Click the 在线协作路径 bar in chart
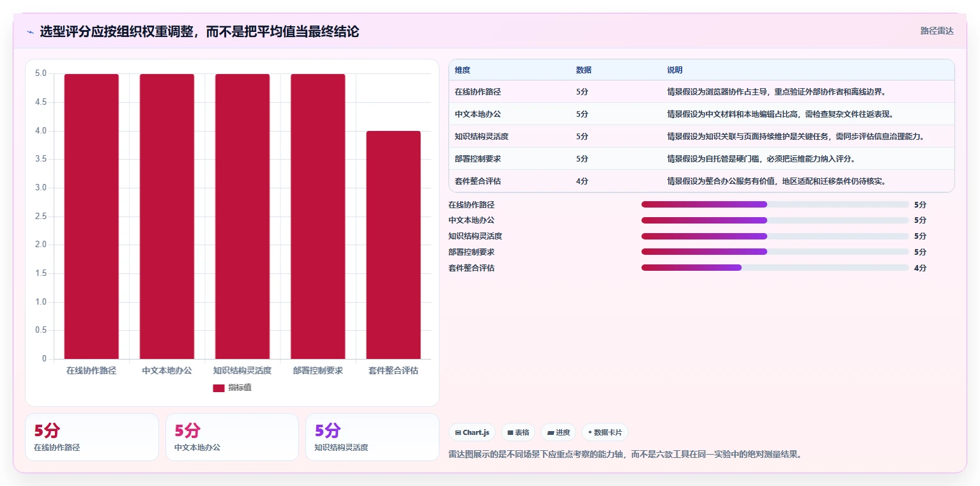The image size is (980, 486). point(91,216)
